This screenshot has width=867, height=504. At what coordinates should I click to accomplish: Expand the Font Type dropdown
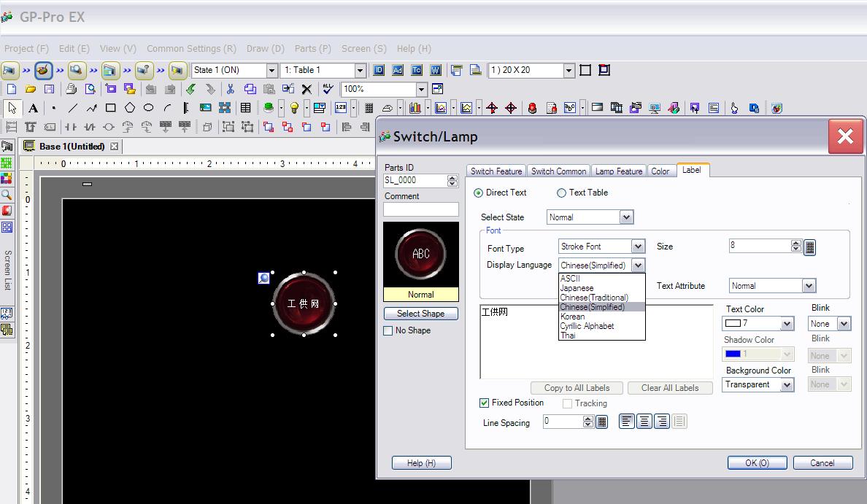click(638, 247)
